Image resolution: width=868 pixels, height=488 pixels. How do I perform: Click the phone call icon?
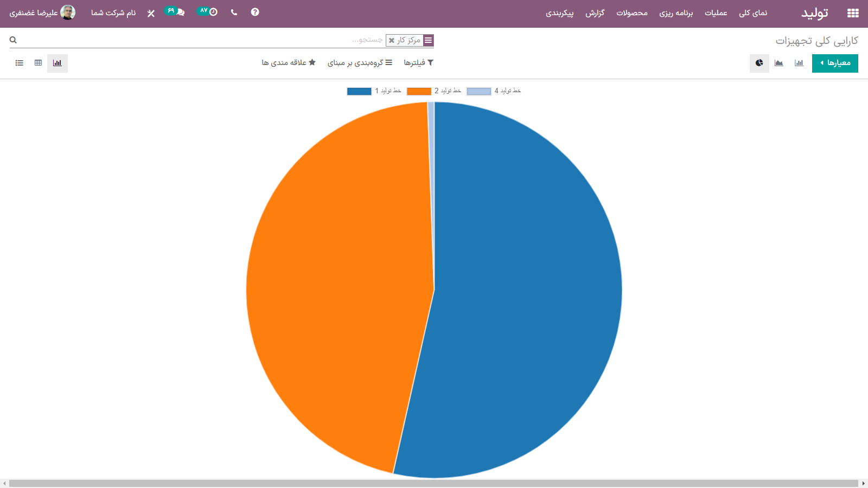(234, 12)
